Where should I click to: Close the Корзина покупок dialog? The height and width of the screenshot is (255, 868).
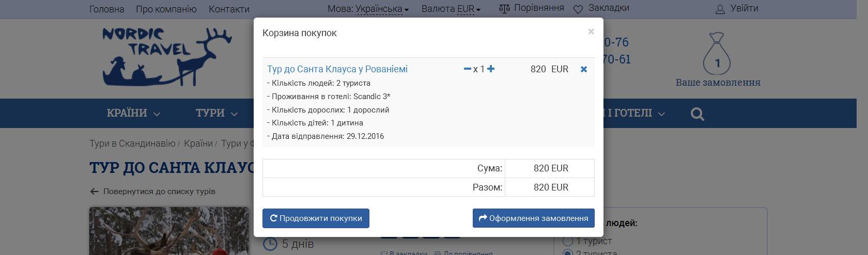(591, 31)
